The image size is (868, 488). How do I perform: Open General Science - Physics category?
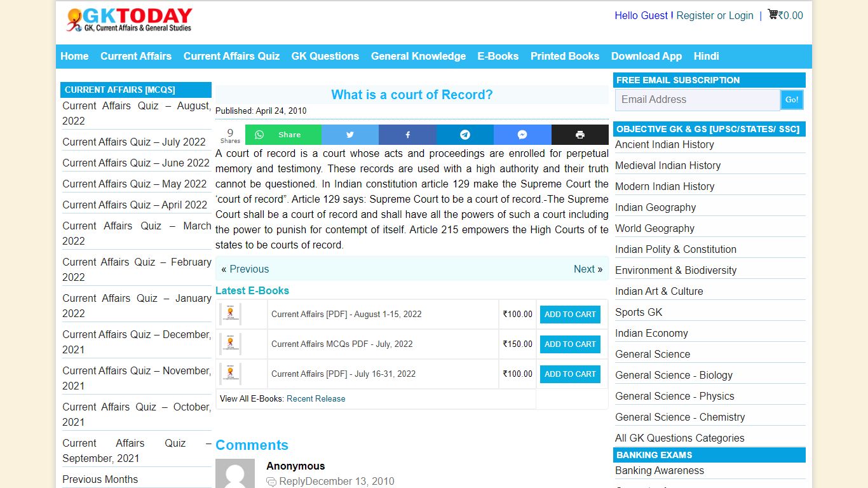[675, 396]
